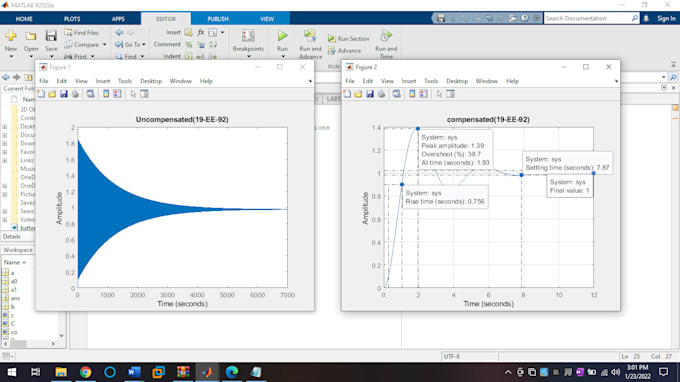This screenshot has height=382, width=680.
Task: Select Edit Plot arrow in Figure 1 toolbar
Action: click(x=133, y=94)
